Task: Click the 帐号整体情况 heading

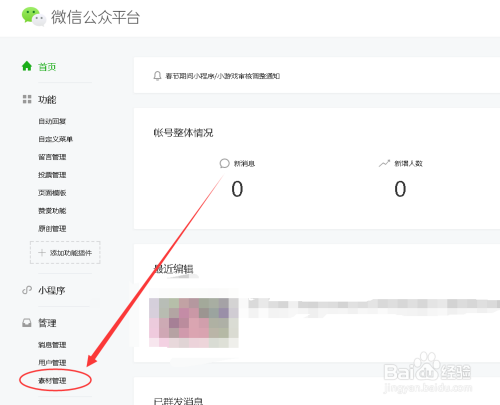Action: click(183, 133)
